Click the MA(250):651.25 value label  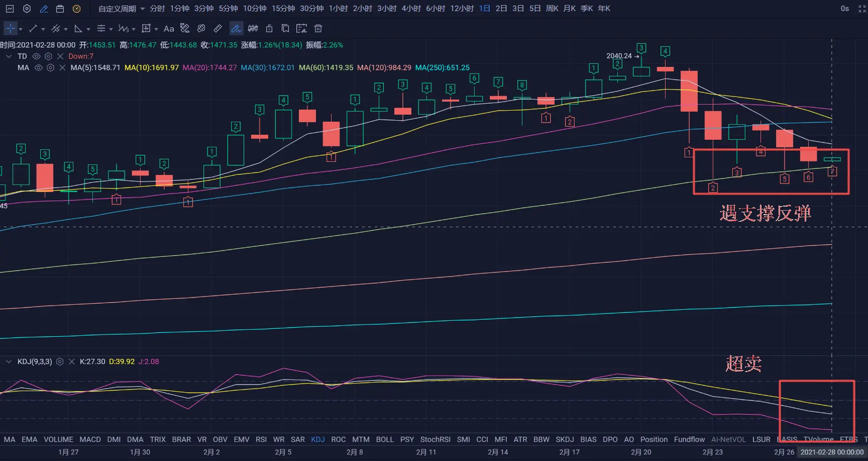pyautogui.click(x=443, y=68)
